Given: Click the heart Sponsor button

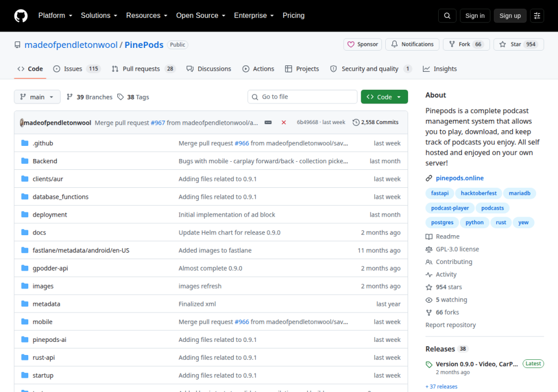Looking at the screenshot, I should (x=362, y=45).
